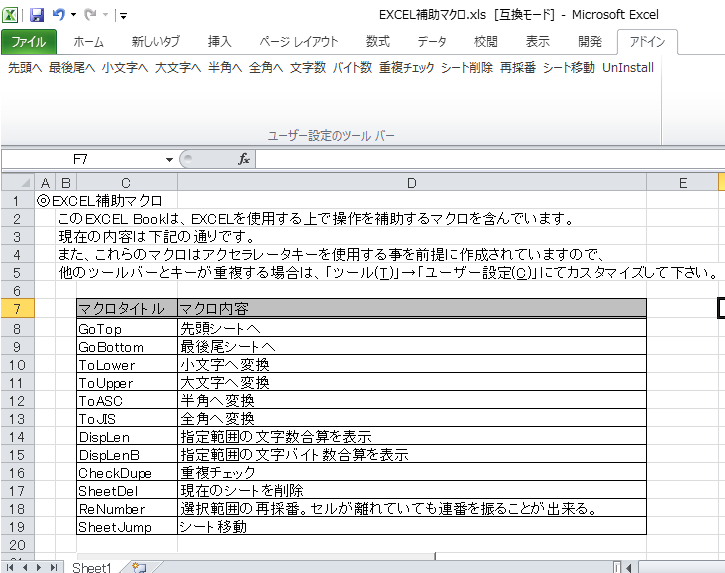Screen dimensions: 725x573
Task: Click the UnInstall add-in button
Action: (628, 68)
